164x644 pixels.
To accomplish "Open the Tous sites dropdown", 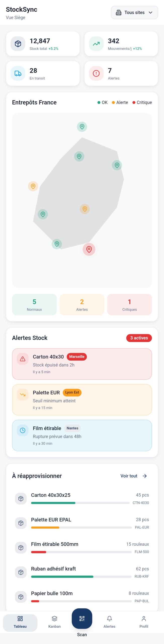I will click(134, 13).
